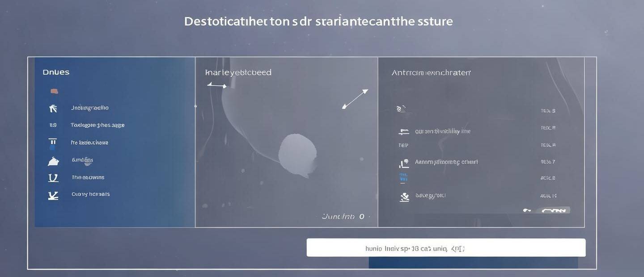
Task: Click the top unlabeled icon in the right panel list
Action: tap(401, 108)
